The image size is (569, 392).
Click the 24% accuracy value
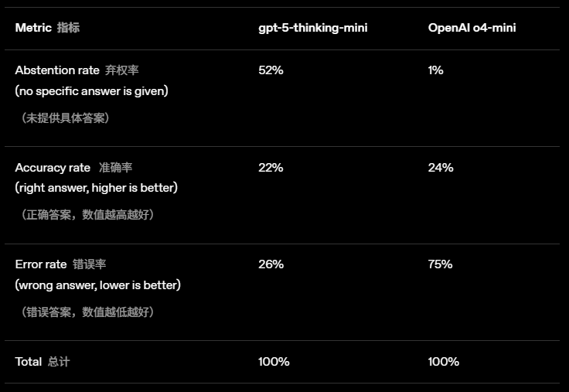[x=440, y=168]
